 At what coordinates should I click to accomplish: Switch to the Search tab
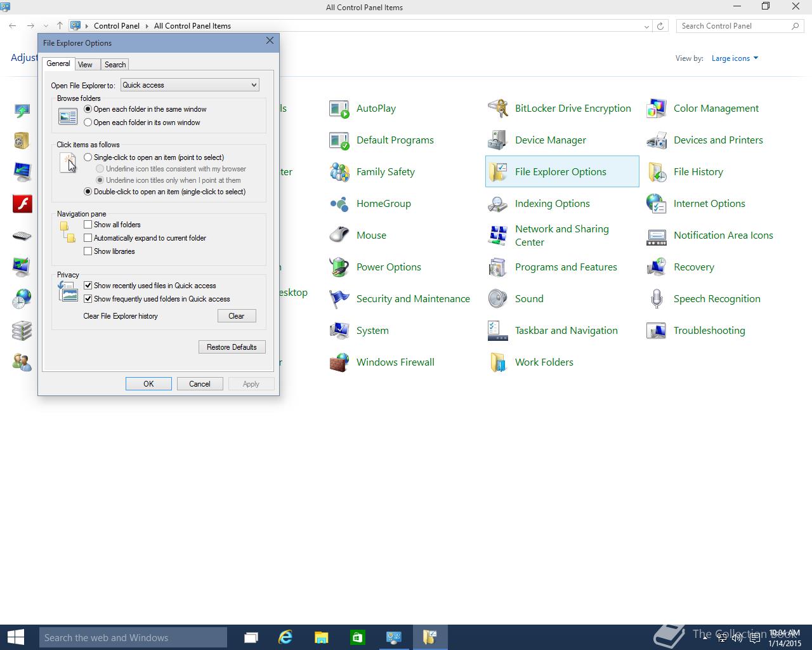[x=115, y=65]
